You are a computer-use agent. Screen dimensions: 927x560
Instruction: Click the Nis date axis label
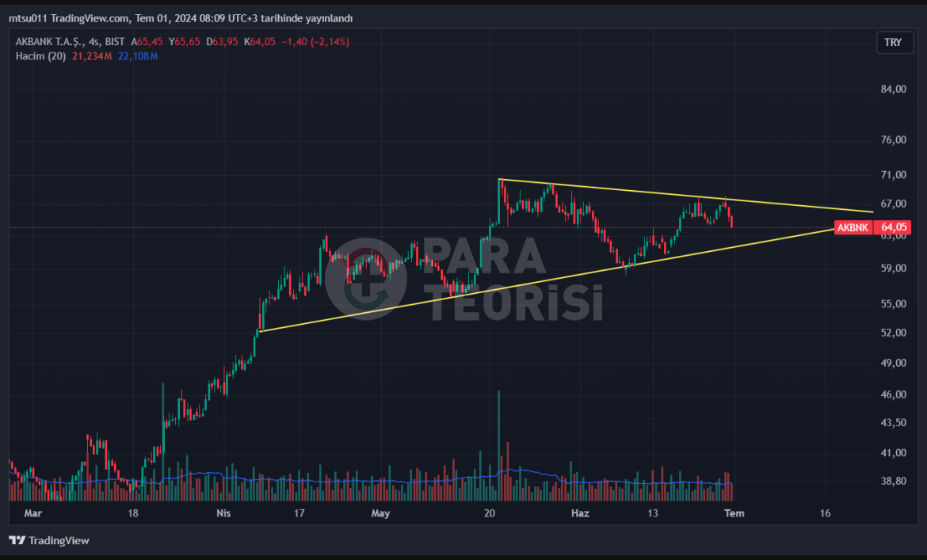(223, 513)
